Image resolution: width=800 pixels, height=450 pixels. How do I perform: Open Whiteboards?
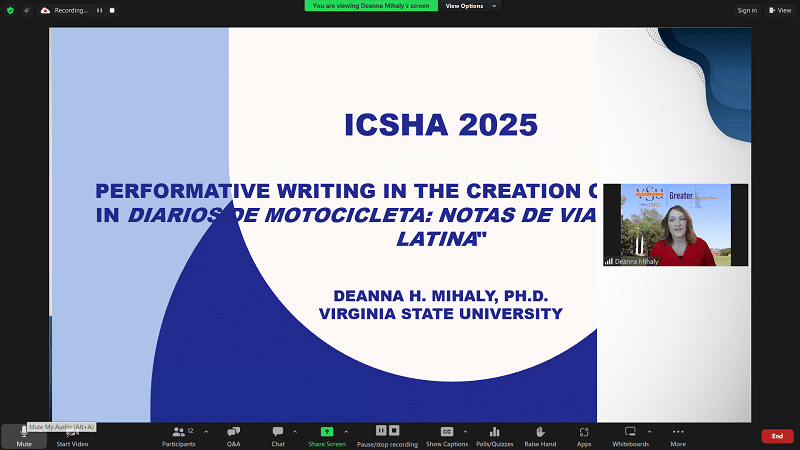[630, 434]
